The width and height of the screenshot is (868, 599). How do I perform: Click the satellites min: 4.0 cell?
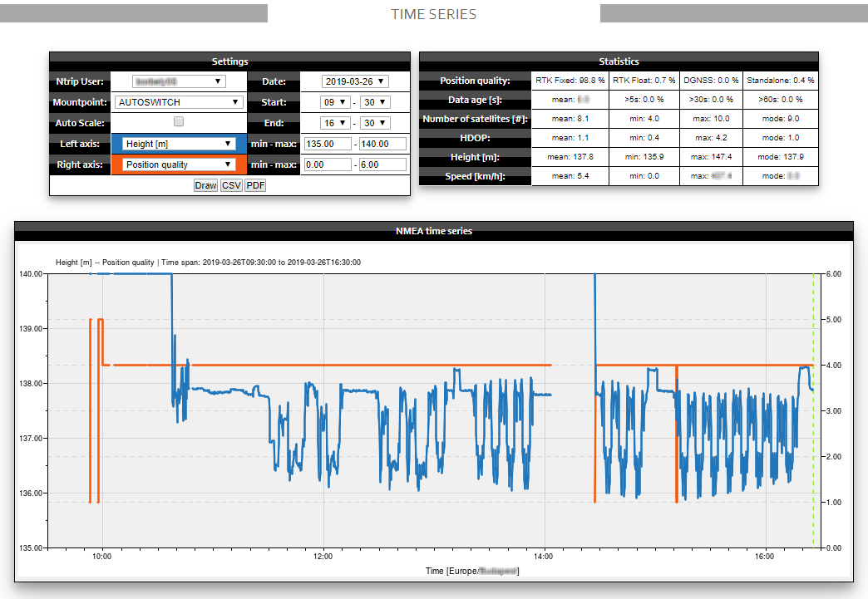click(644, 118)
